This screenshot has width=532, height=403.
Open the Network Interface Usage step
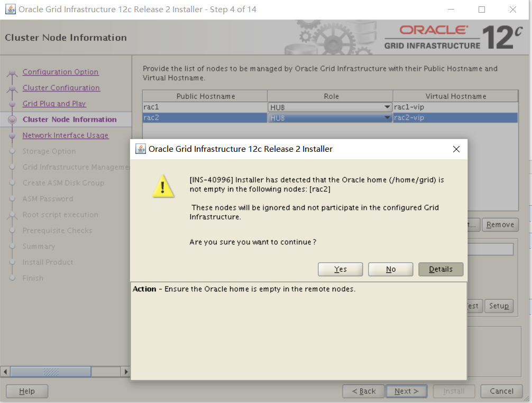pos(66,135)
